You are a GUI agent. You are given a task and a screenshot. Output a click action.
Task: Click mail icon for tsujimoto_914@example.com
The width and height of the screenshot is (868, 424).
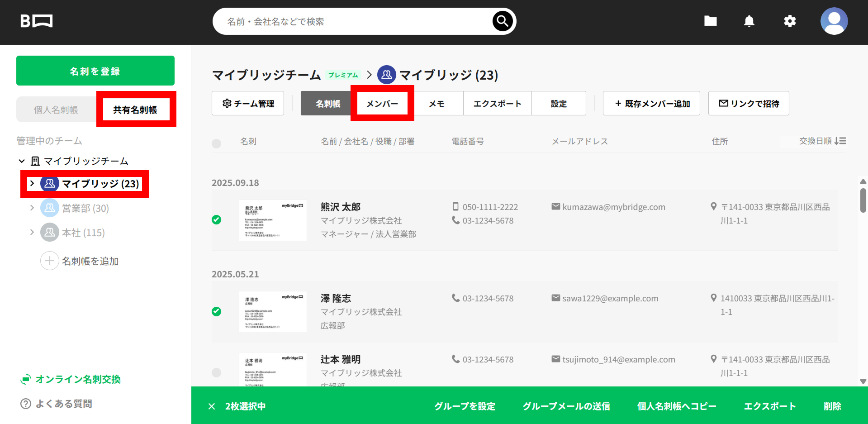click(x=556, y=359)
